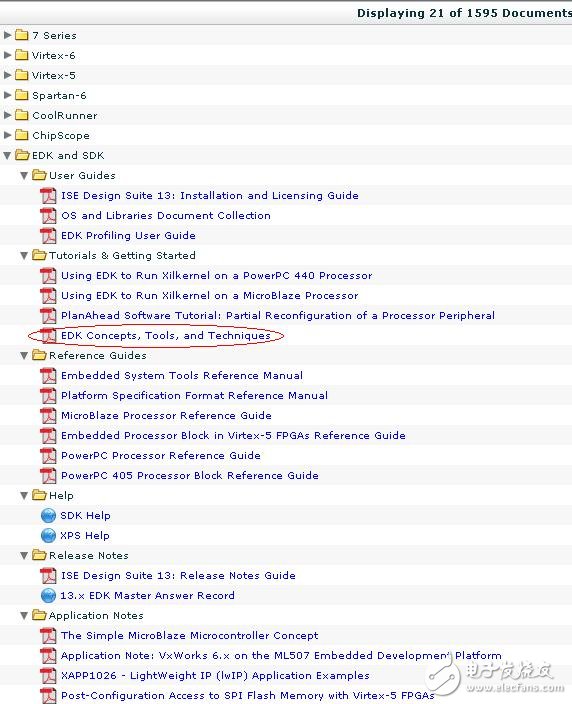The image size is (572, 704).
Task: Open The Simple MicroBlaze Microcontroller Concept
Action: click(x=189, y=636)
